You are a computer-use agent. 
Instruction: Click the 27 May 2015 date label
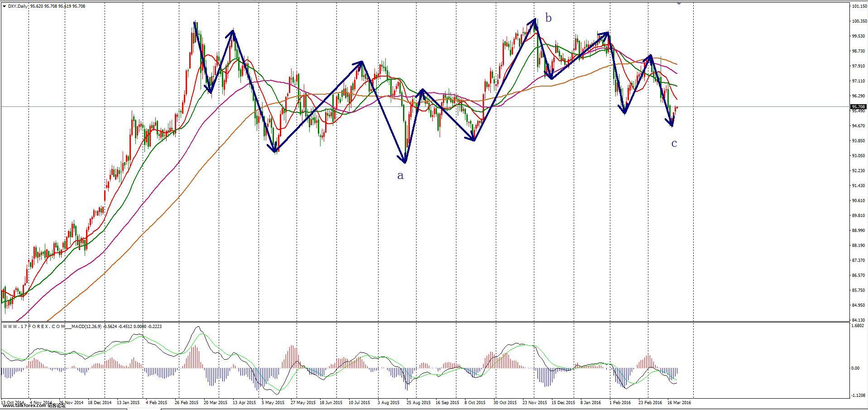coord(302,402)
